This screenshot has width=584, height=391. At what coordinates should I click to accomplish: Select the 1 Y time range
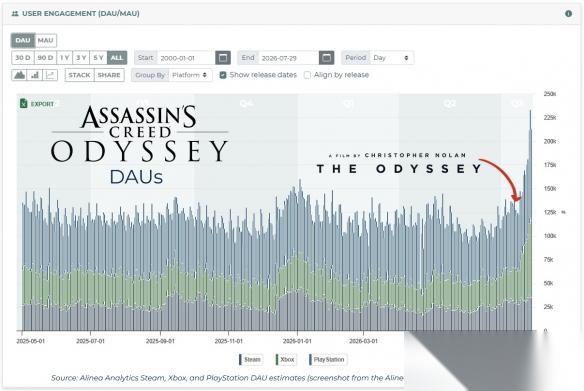(64, 58)
